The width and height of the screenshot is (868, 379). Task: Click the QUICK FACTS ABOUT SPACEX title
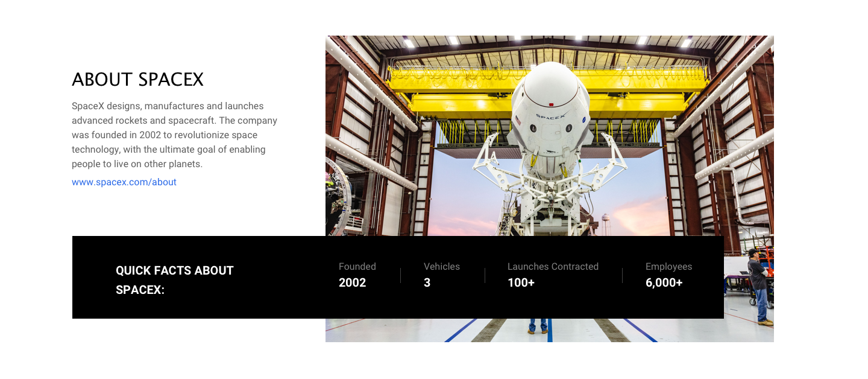coord(175,280)
